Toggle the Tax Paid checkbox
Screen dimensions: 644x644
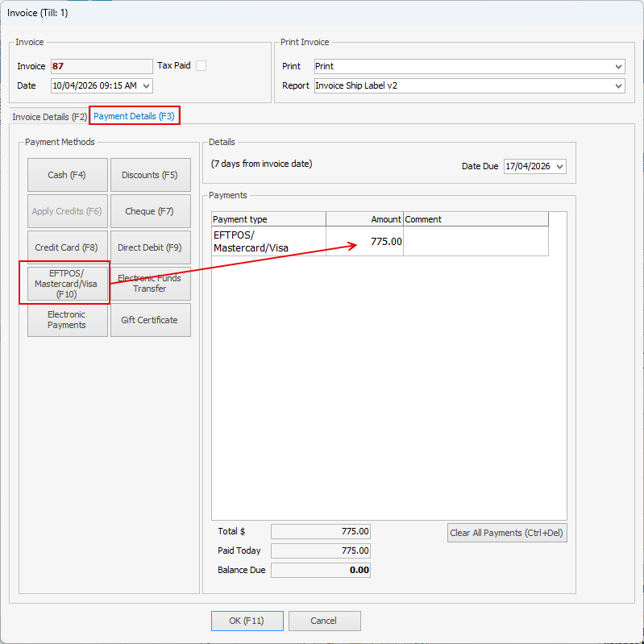pos(202,66)
